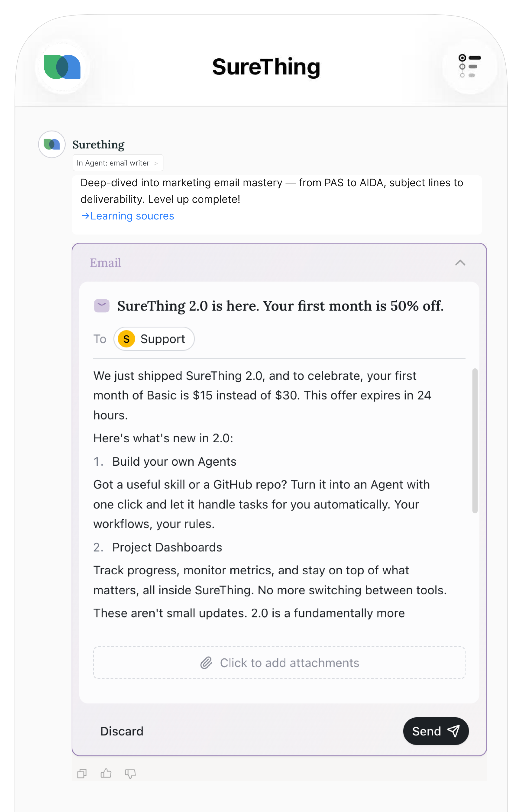Give thumbs down feedback on the response

click(x=130, y=773)
